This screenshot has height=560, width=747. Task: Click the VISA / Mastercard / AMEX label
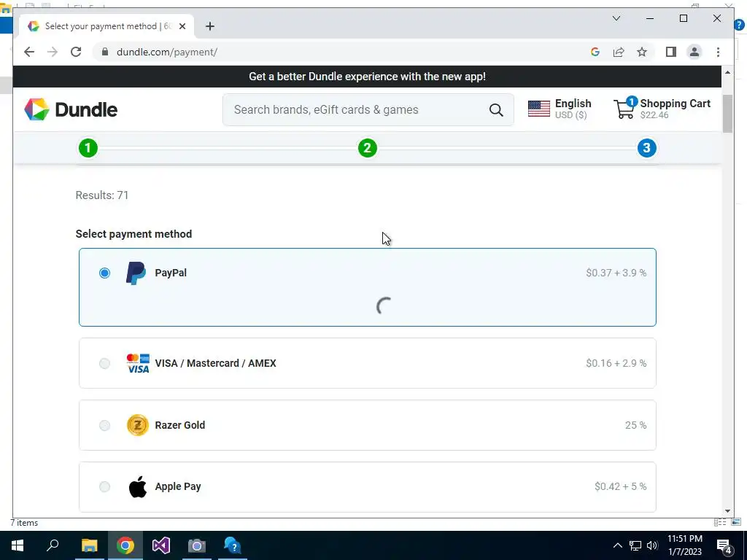(x=215, y=363)
